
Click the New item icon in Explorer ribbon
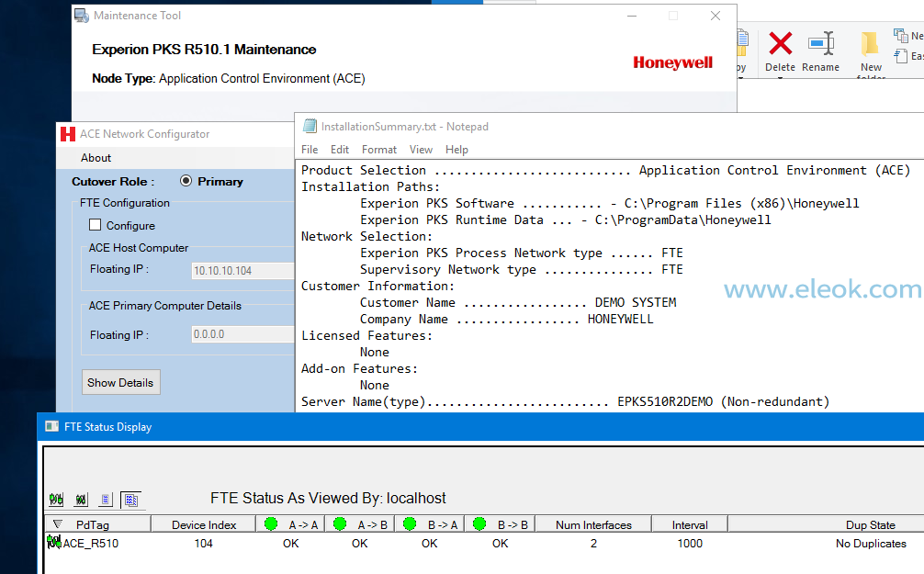[901, 36]
